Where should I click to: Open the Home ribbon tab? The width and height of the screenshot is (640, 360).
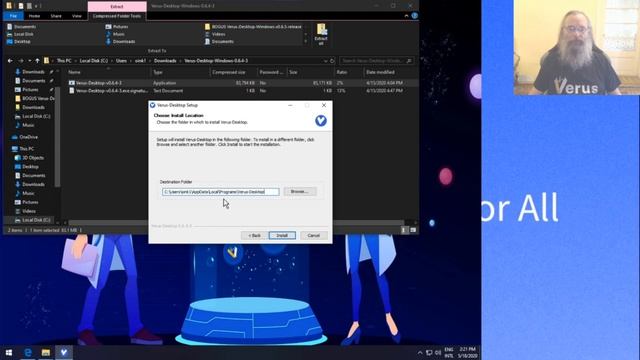coord(34,16)
